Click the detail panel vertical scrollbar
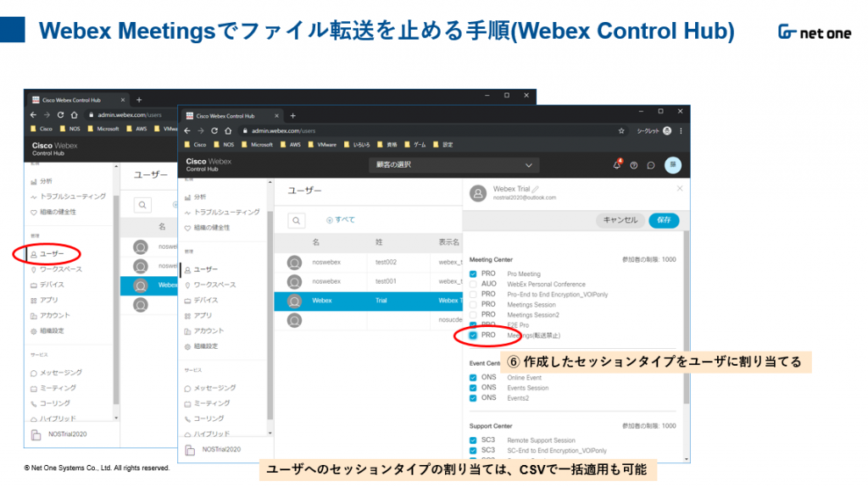This screenshot has width=868, height=487. (x=687, y=317)
